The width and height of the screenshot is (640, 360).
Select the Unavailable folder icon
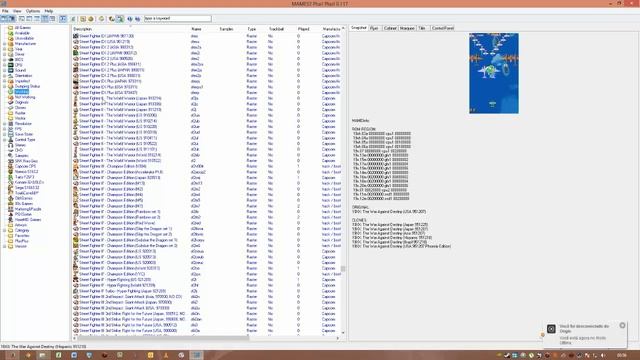click(x=11, y=38)
